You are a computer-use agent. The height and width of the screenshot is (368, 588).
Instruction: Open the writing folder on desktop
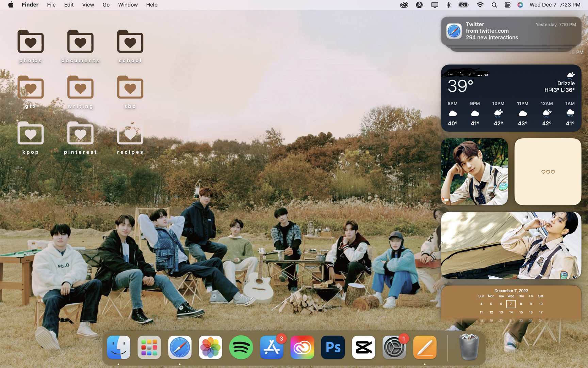(x=80, y=88)
